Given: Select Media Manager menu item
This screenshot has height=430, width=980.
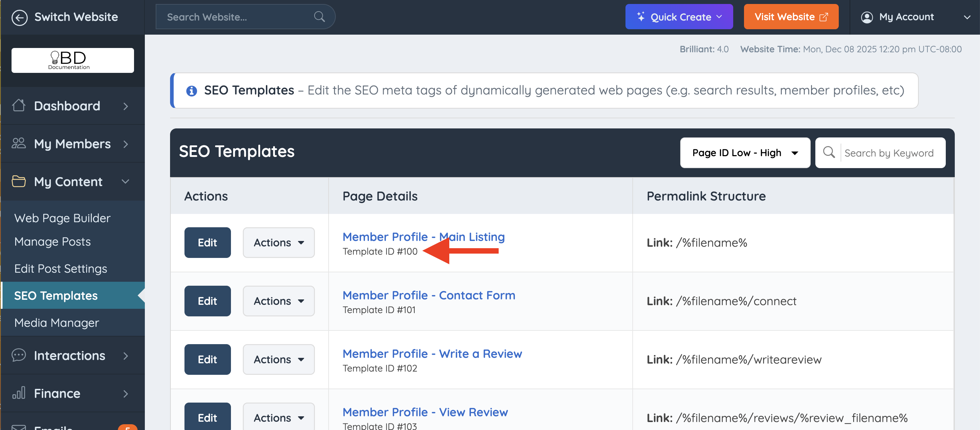Looking at the screenshot, I should pos(57,322).
